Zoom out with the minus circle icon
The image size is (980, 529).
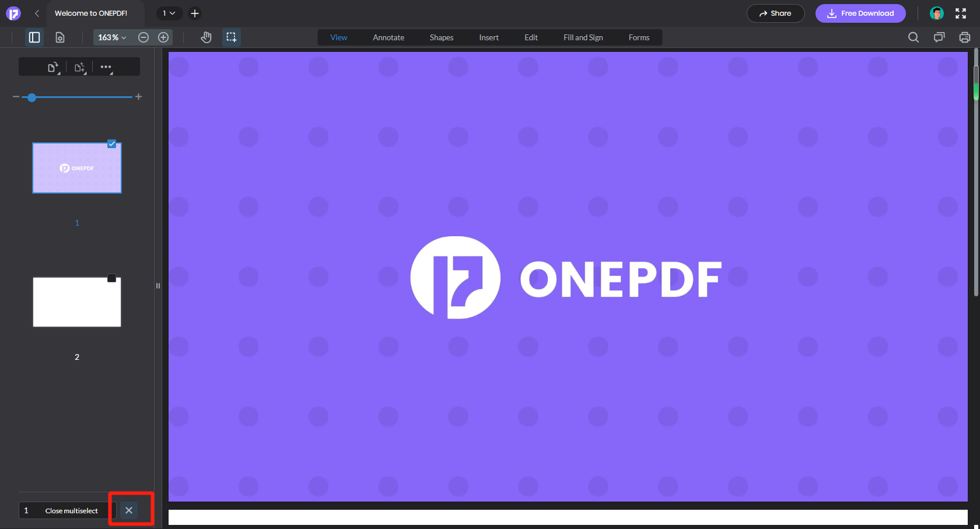click(x=143, y=37)
